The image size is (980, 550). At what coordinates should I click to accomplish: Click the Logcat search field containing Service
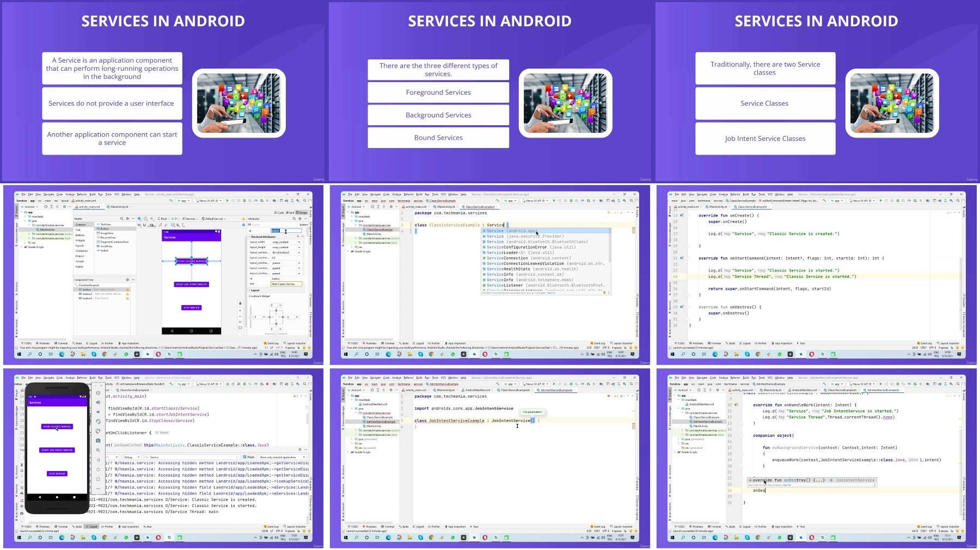click(193, 457)
